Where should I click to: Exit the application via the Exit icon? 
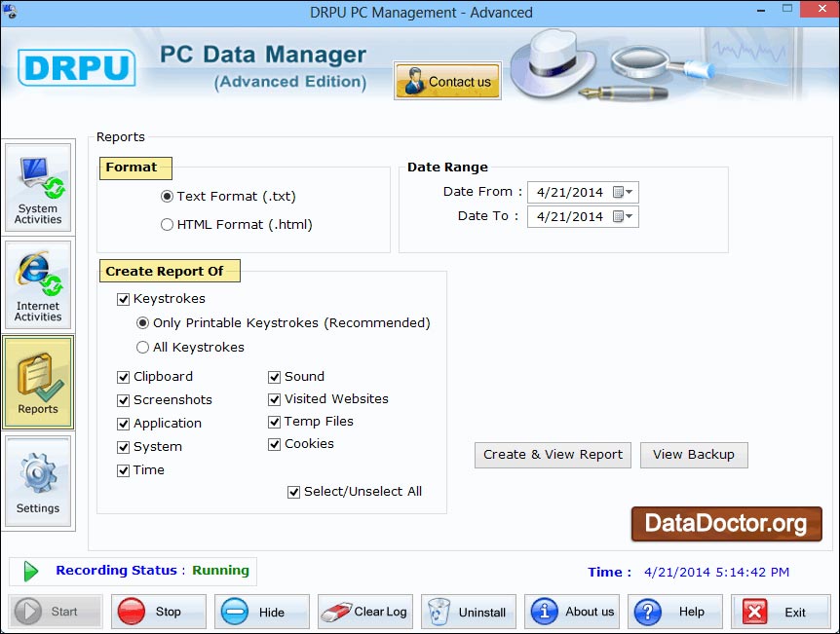pyautogui.click(x=753, y=612)
